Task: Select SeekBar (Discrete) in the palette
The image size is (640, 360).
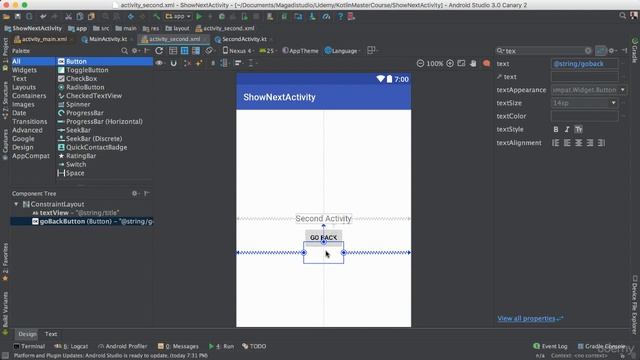Action: [x=94, y=139]
